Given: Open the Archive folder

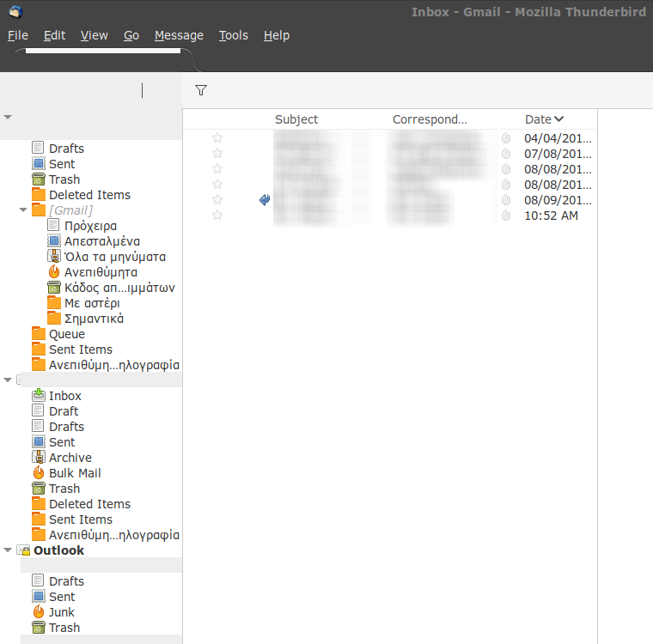Looking at the screenshot, I should [x=70, y=458].
